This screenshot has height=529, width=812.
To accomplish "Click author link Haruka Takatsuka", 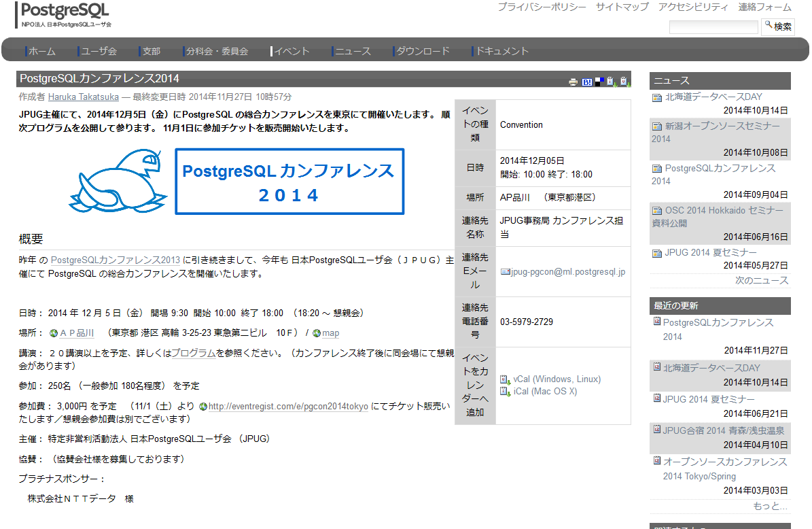I will tap(84, 97).
